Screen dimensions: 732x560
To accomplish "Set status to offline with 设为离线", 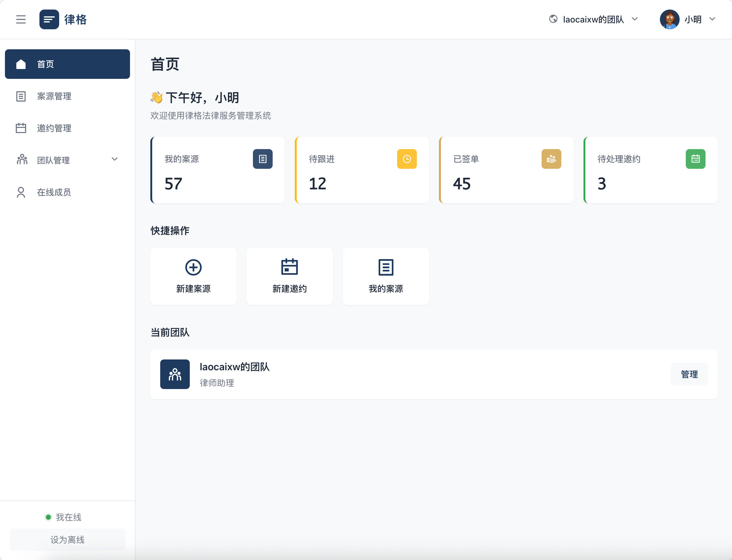I will tap(67, 539).
